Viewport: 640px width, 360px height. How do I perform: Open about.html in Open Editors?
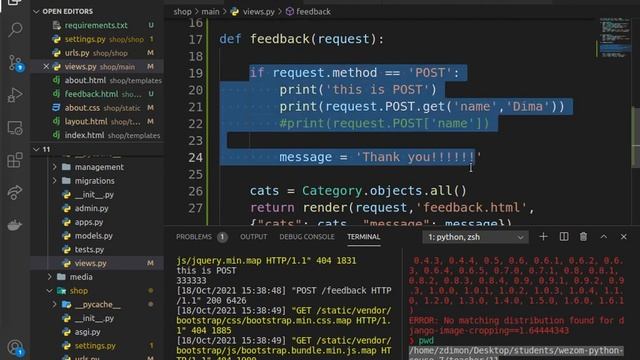click(96, 80)
